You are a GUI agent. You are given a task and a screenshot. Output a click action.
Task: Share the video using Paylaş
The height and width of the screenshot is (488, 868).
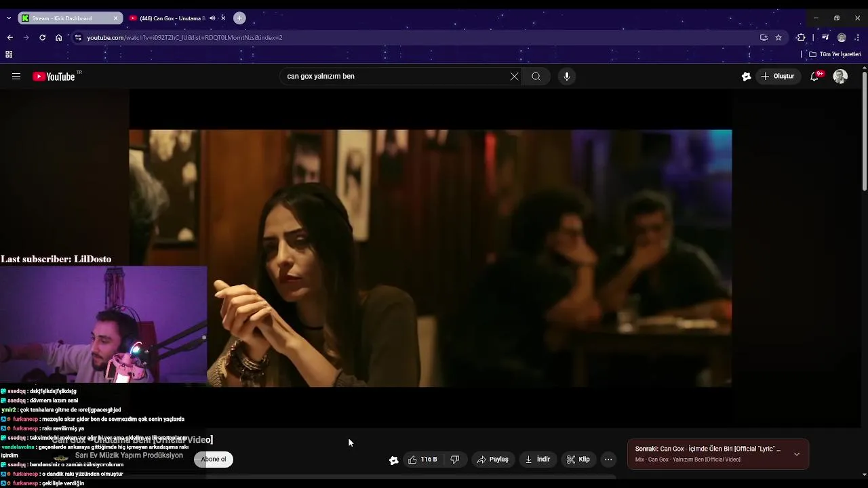(492, 460)
